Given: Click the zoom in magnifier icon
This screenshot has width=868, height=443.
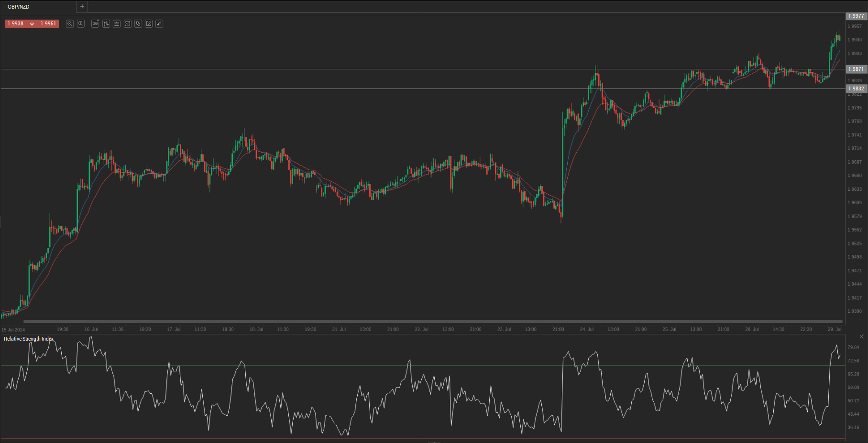Looking at the screenshot, I should [81, 23].
